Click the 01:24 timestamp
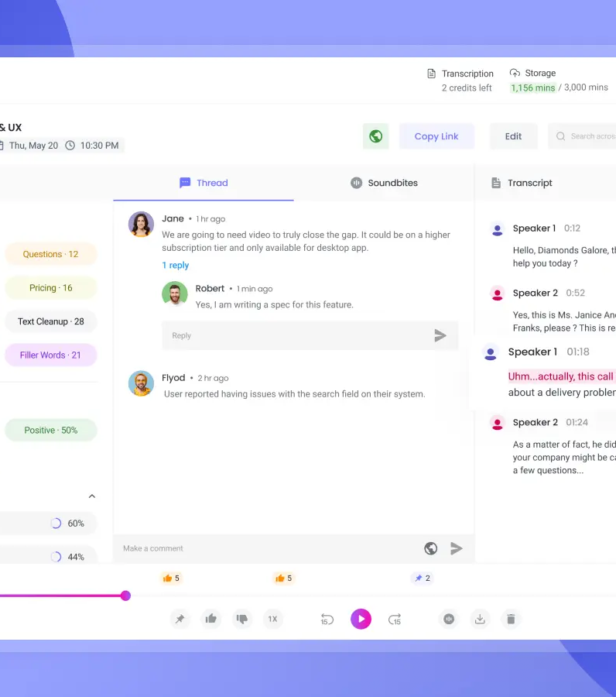Screen dimensions: 616x697 pyautogui.click(x=577, y=422)
